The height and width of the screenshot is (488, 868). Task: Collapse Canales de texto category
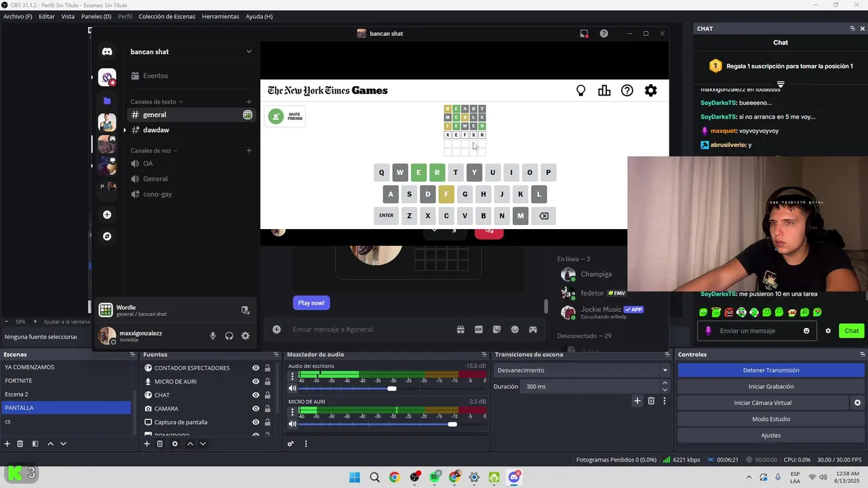(157, 102)
